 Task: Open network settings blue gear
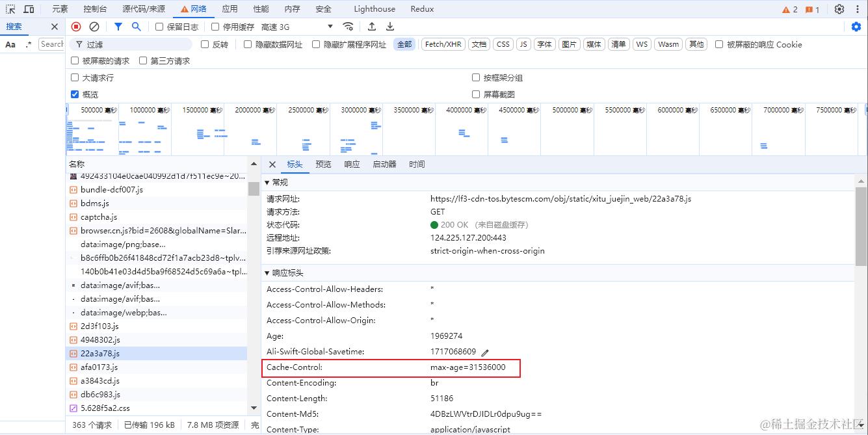(x=856, y=27)
